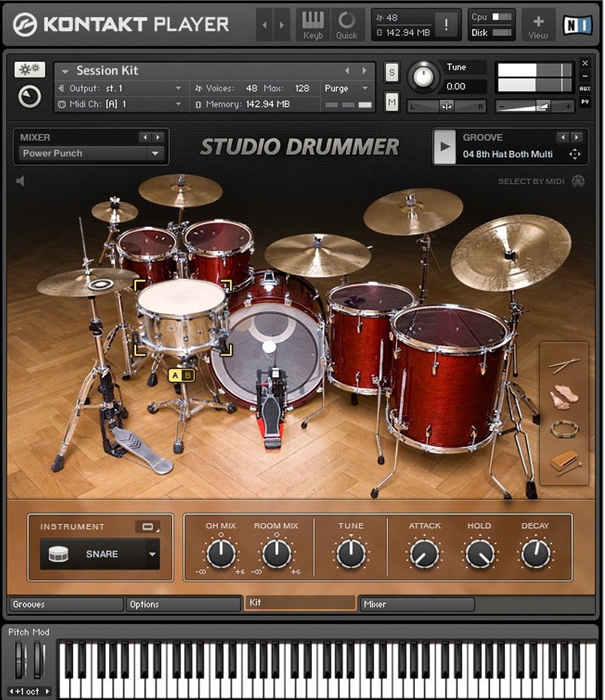The height and width of the screenshot is (700, 605).
Task: Select snare variant B
Action: (x=188, y=376)
